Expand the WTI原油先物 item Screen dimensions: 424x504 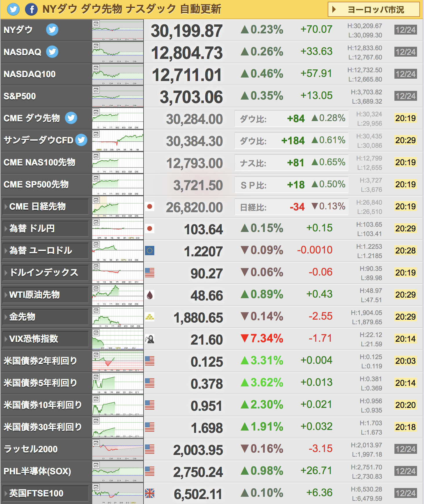tap(45, 295)
